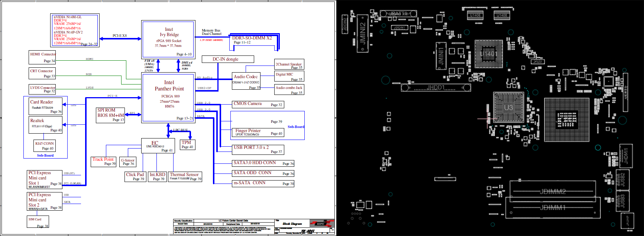The width and height of the screenshot is (644, 236).
Task: Select the HDMI Connector block
Action: tap(42, 57)
